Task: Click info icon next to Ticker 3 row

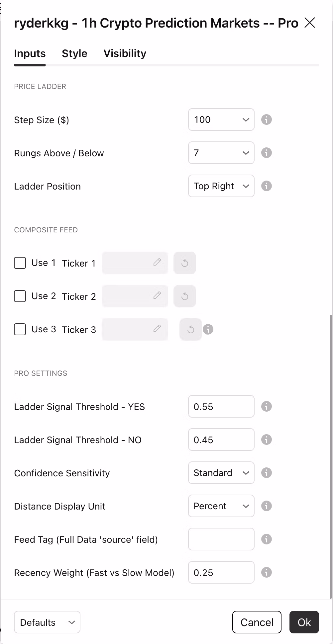Action: pyautogui.click(x=208, y=329)
